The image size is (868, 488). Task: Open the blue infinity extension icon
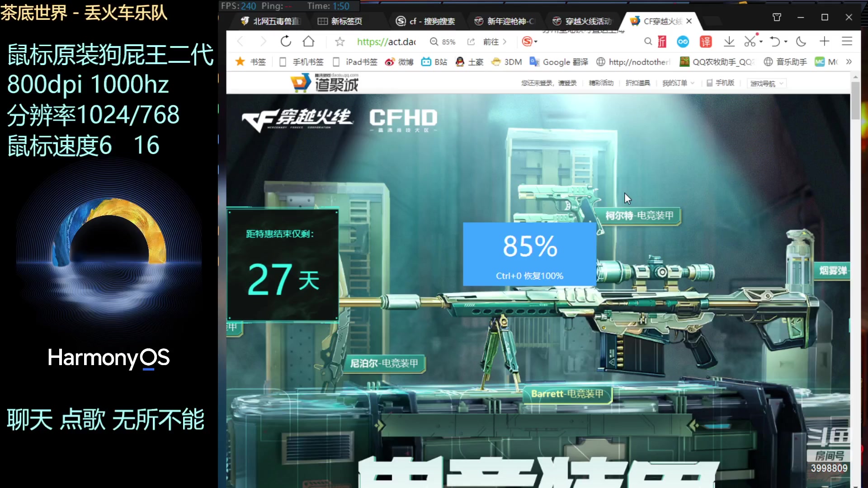click(x=683, y=42)
